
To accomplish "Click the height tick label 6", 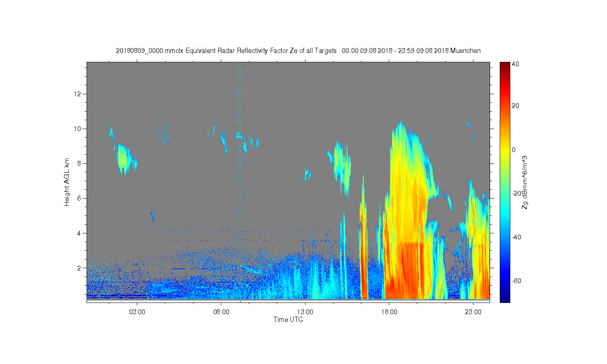I will 80,198.
